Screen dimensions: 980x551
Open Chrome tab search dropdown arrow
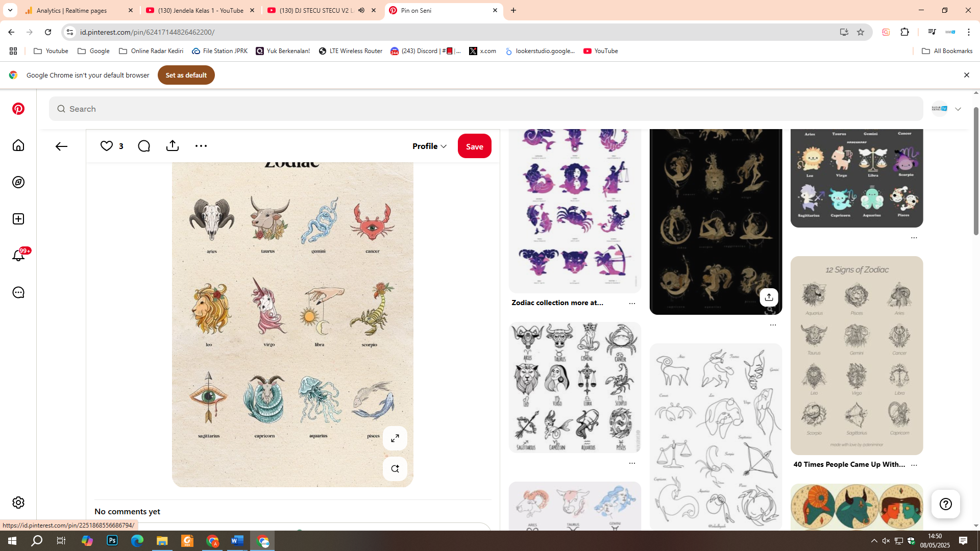10,10
